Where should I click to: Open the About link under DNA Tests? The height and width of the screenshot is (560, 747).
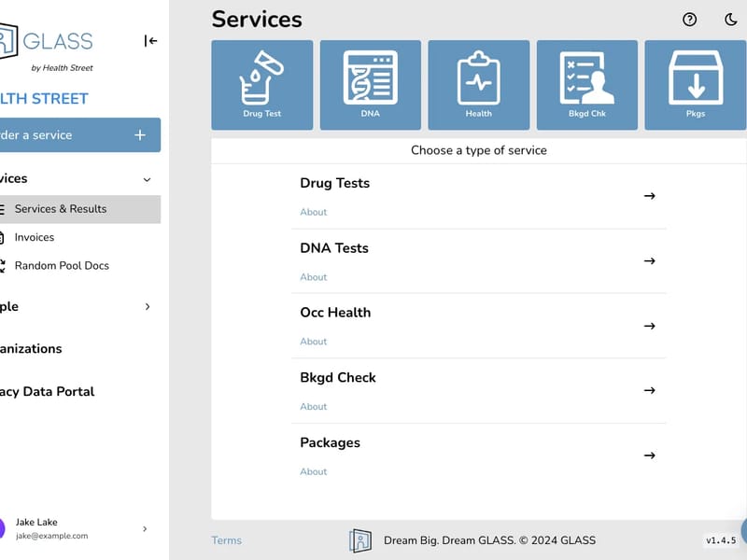click(x=314, y=277)
